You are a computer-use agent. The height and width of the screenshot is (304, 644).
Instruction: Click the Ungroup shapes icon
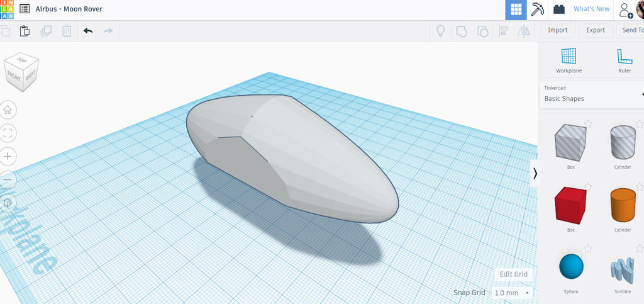pos(482,31)
